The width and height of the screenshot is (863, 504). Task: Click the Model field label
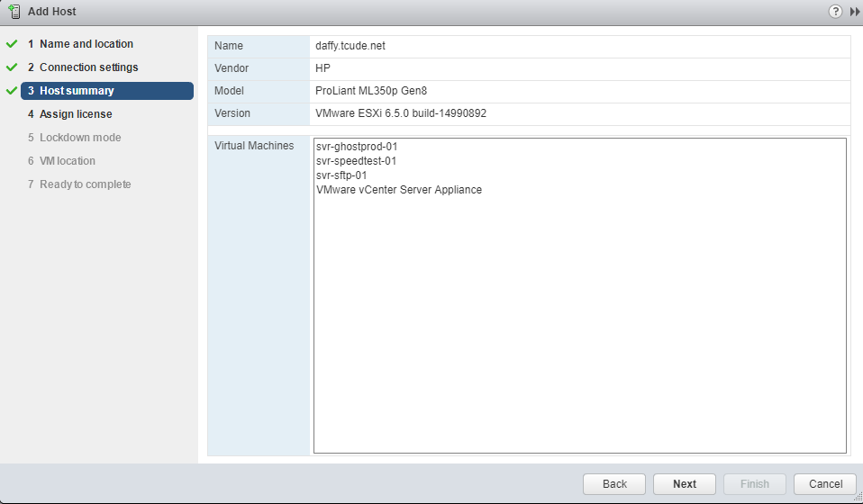(x=229, y=91)
